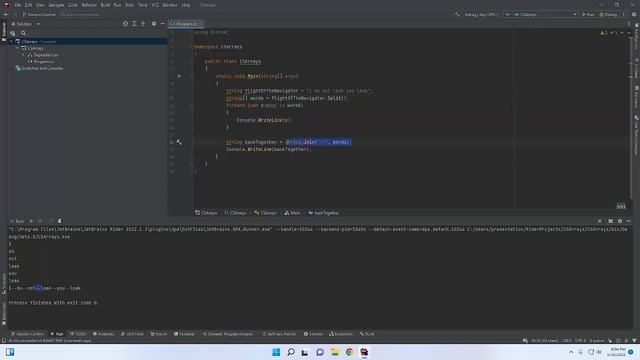Viewport: 640px width, 360px height.
Task: Open the Widgets icon on taskbar
Action: [10, 352]
